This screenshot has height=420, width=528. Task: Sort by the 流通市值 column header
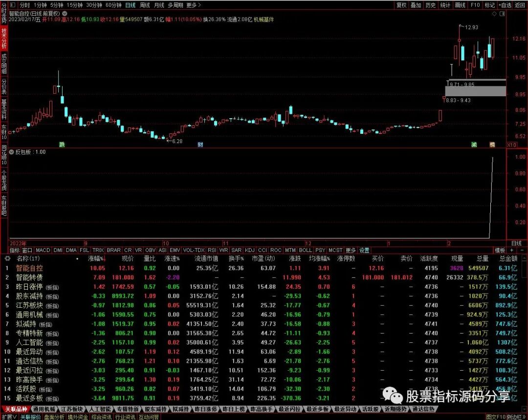coord(206,258)
